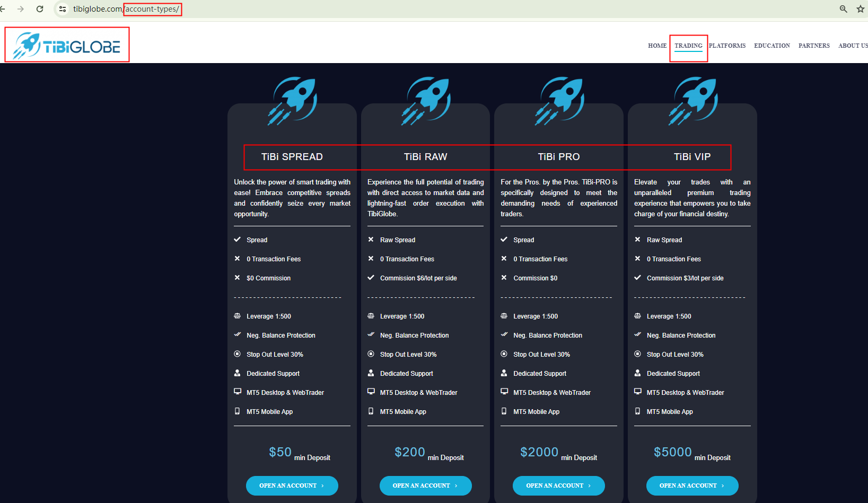868x503 pixels.
Task: Click 'Commission $0' in TiBi PRO card
Action: click(x=536, y=278)
